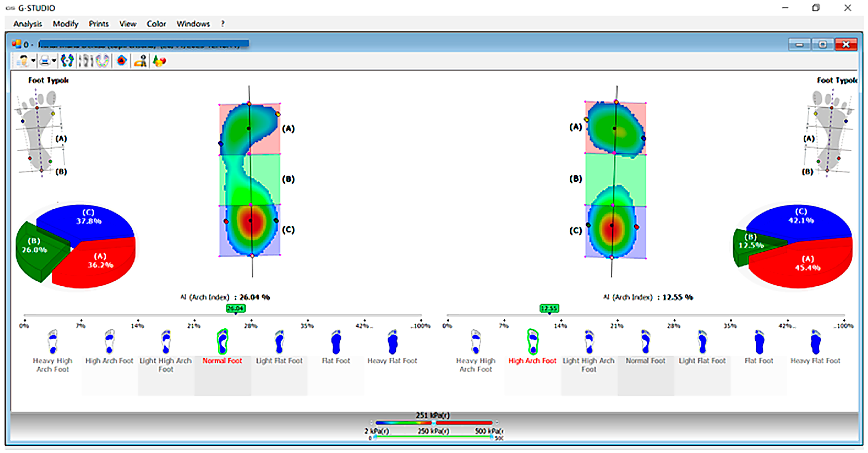Open the Windows menu
This screenshot has width=868, height=453.
point(193,24)
